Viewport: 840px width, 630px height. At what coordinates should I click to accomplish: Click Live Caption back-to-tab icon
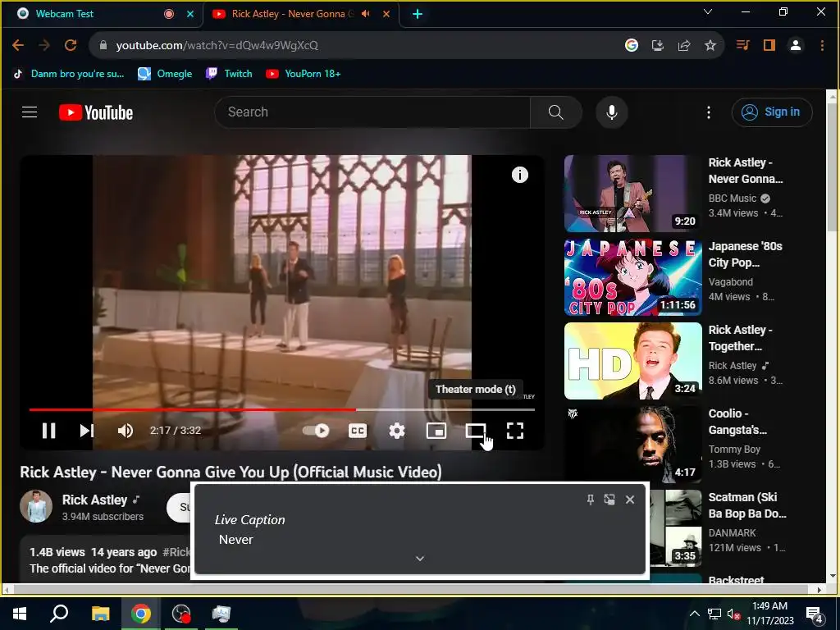point(609,500)
